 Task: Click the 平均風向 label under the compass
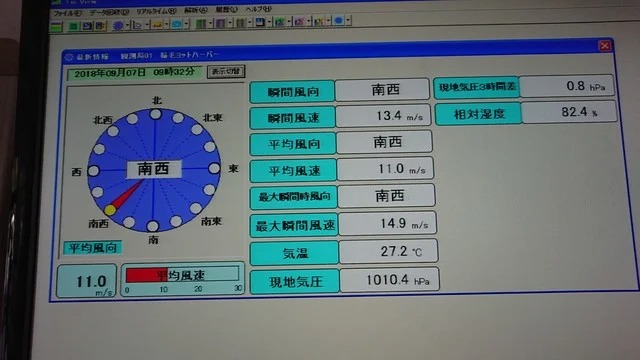[93, 248]
